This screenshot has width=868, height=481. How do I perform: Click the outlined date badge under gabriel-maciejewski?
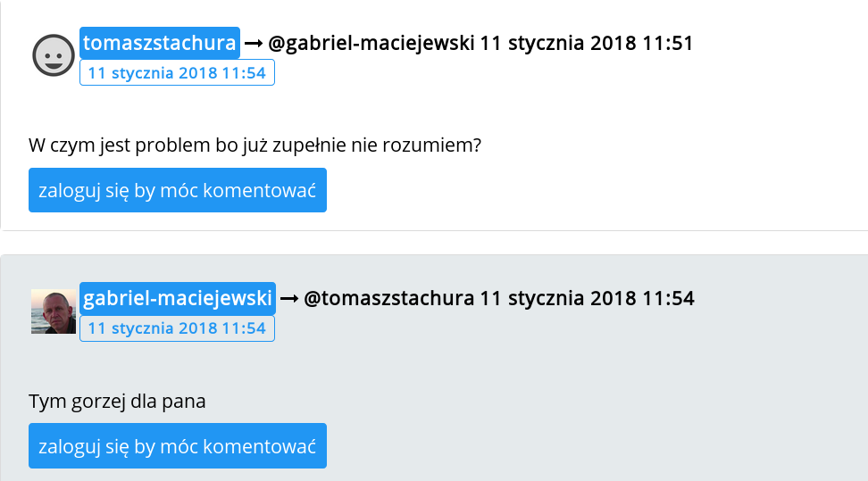click(177, 328)
